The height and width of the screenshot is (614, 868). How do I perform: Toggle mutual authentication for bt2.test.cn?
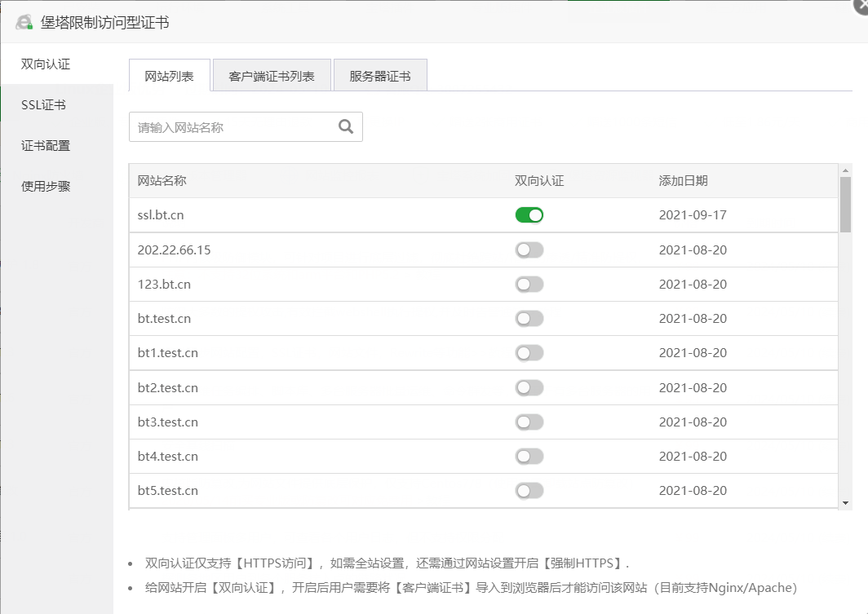(529, 387)
